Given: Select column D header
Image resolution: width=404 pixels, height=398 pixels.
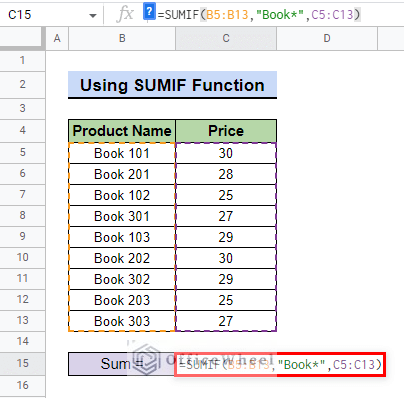Looking at the screenshot, I should (x=327, y=38).
